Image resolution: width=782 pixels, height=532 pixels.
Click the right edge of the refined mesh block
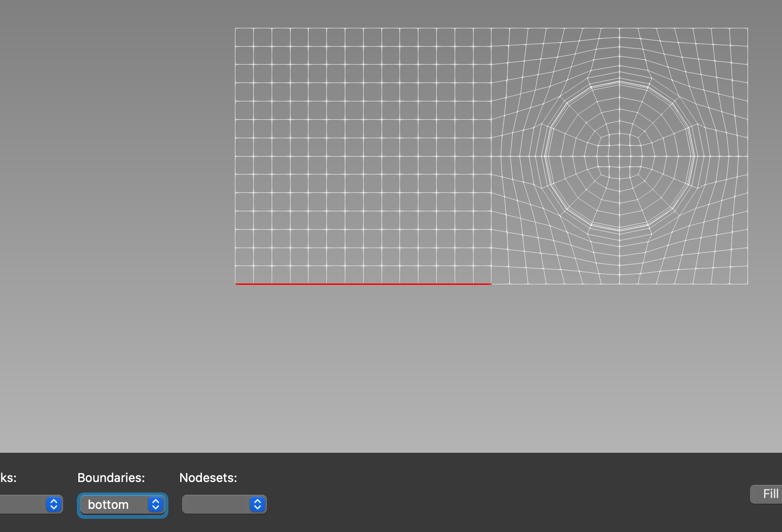[x=747, y=156]
